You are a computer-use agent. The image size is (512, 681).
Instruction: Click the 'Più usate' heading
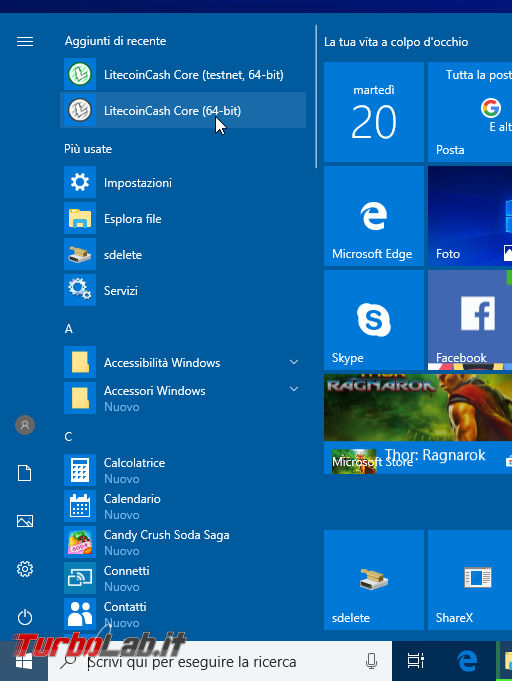pyautogui.click(x=88, y=149)
